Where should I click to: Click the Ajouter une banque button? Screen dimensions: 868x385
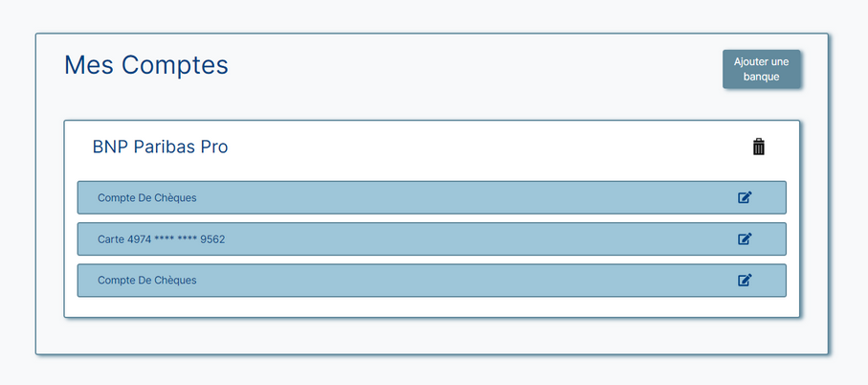(x=761, y=69)
